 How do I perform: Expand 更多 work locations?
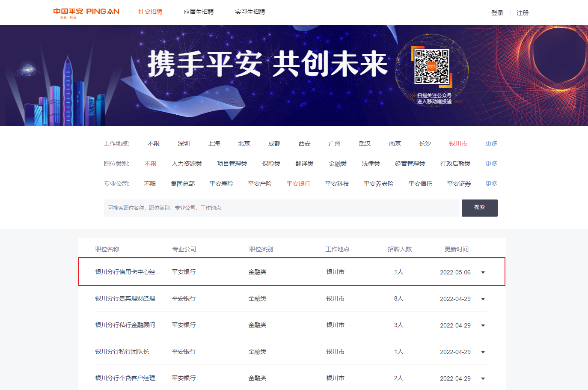491,143
